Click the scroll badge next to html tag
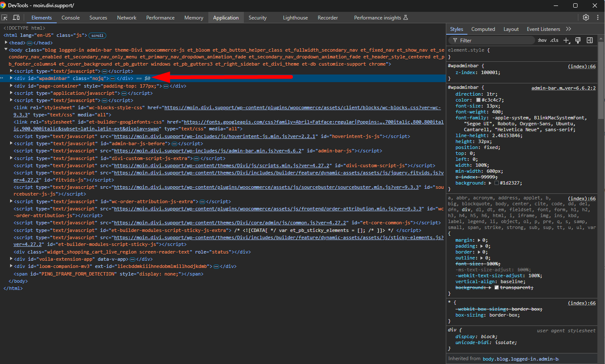This screenshot has width=605, height=364. tap(97, 36)
